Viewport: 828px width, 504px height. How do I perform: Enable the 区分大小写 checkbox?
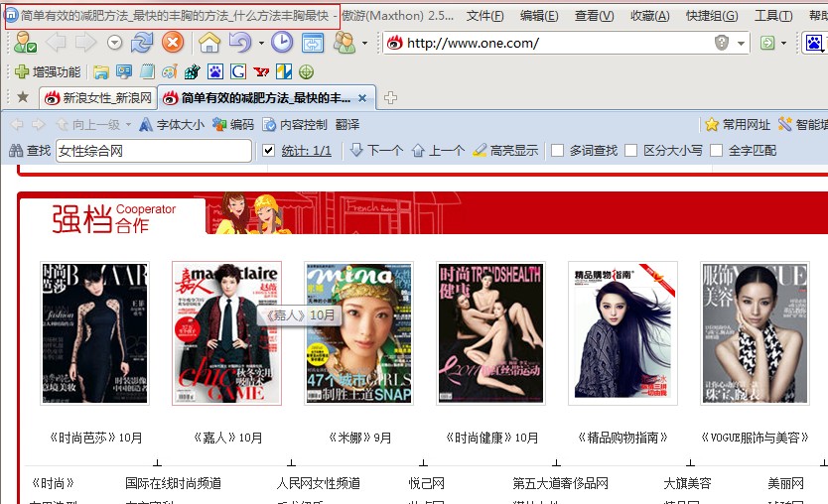630,151
